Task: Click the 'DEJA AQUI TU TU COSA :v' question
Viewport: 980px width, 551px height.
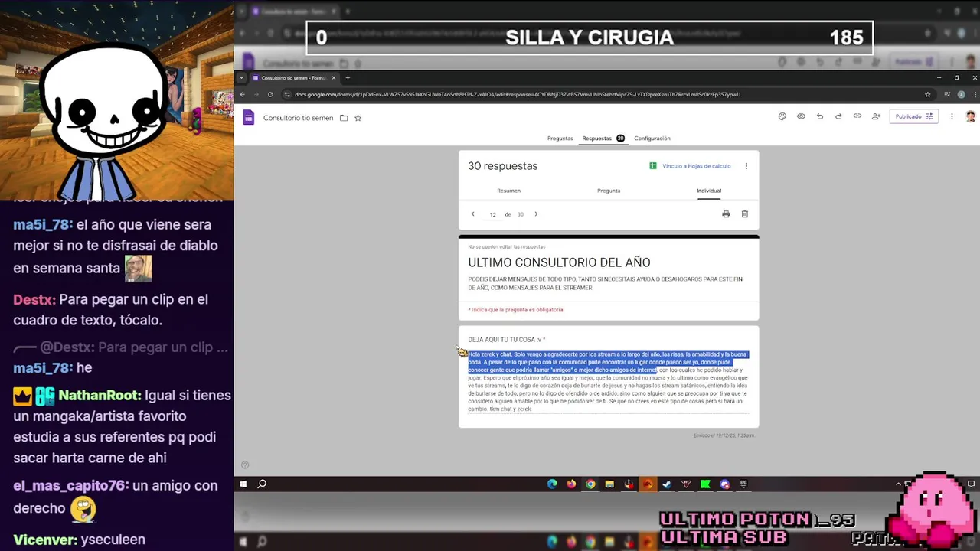Action: pos(507,340)
